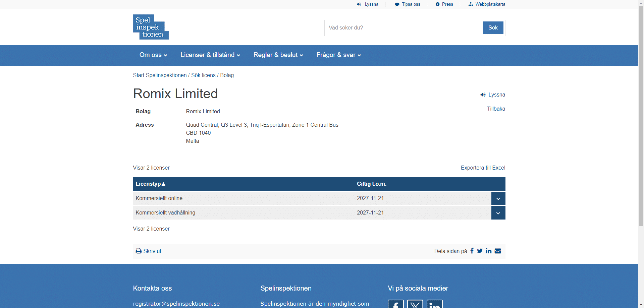Open the Spelinspektionen logo home link
This screenshot has height=308, width=644.
click(151, 27)
